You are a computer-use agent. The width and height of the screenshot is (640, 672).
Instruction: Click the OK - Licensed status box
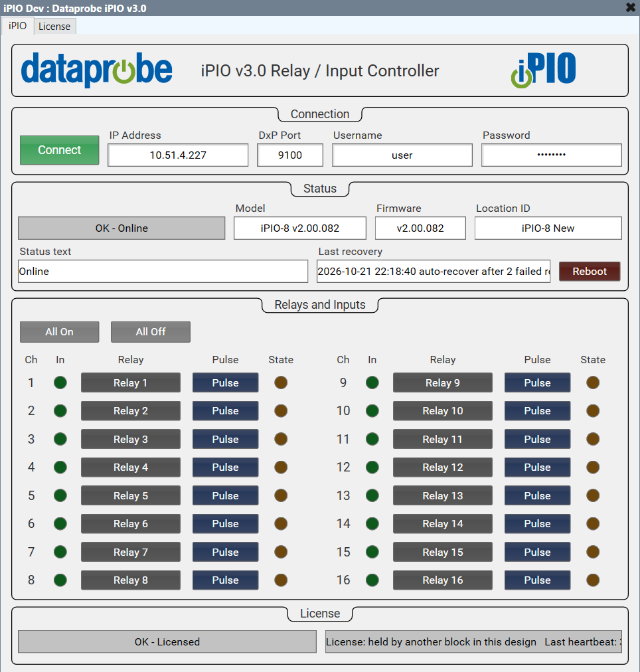167,641
